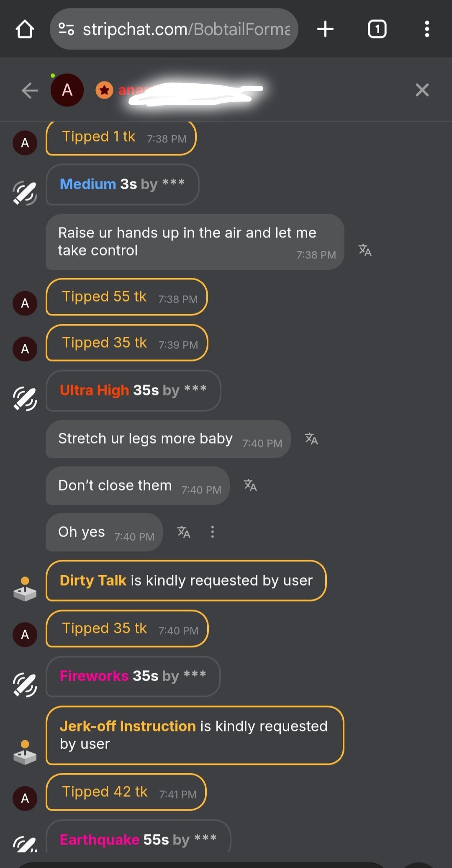Open options menu next to 'Oh yes'
This screenshot has height=868, width=452.
(213, 532)
